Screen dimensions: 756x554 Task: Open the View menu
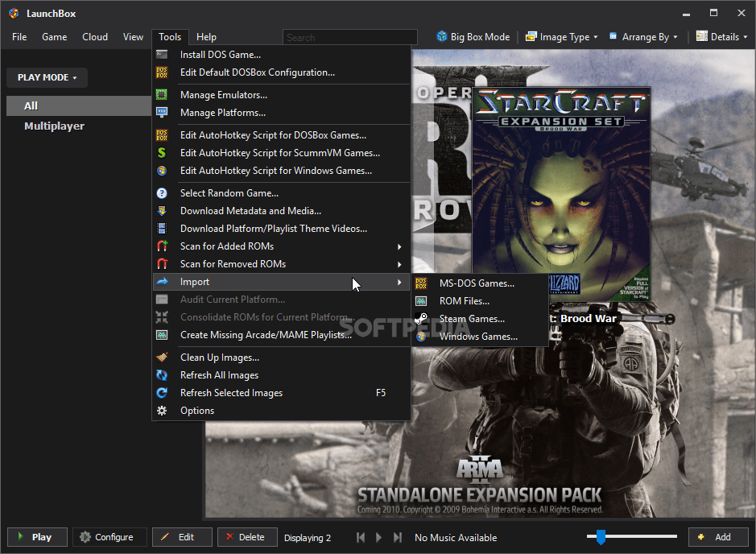coord(133,37)
